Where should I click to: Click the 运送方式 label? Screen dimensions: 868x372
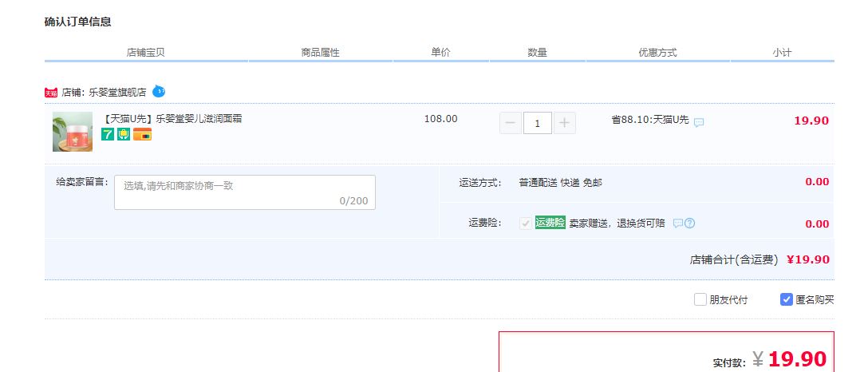coord(480,182)
